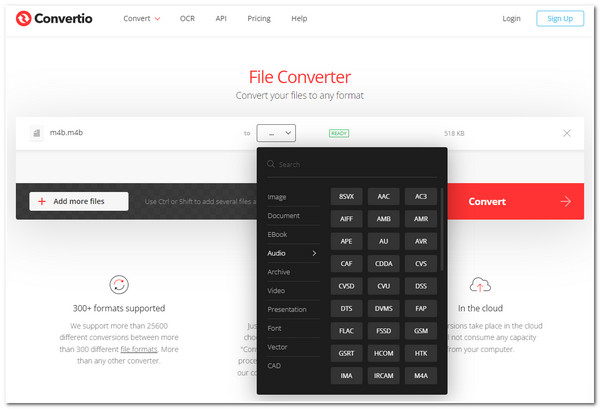This screenshot has width=600, height=409.
Task: Choose CVU format
Action: [383, 286]
